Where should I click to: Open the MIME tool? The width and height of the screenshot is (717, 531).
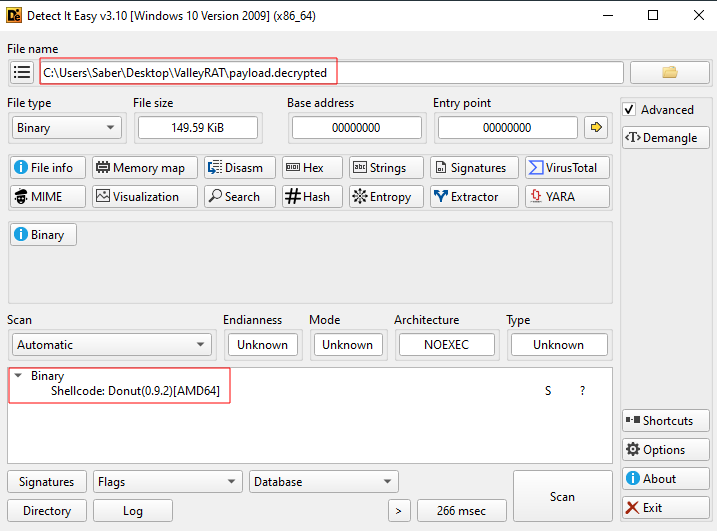point(48,197)
